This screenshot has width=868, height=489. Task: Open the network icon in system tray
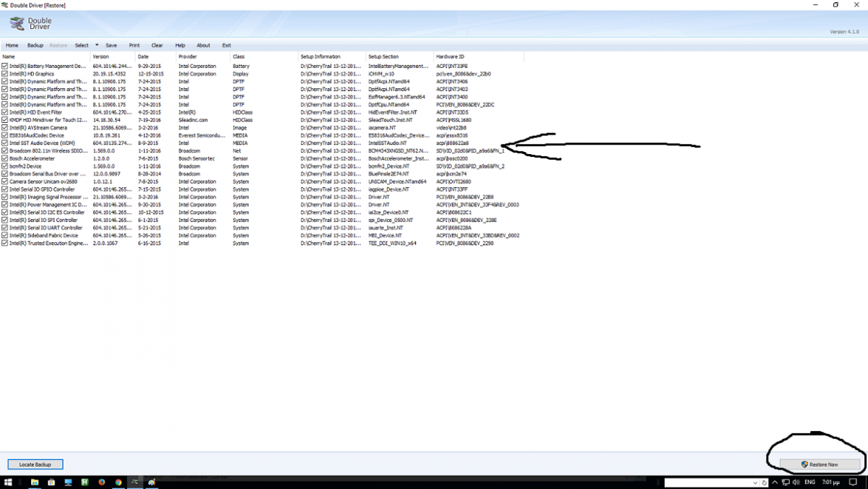786,482
